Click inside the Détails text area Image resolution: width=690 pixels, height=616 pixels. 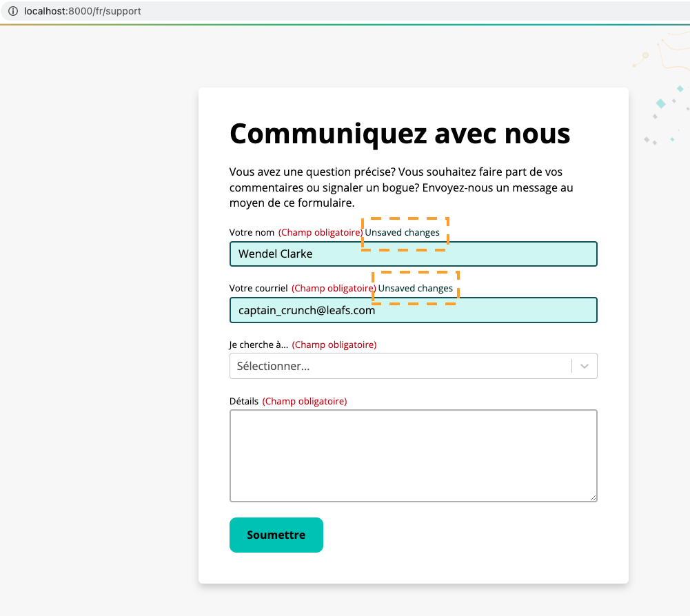pyautogui.click(x=413, y=456)
